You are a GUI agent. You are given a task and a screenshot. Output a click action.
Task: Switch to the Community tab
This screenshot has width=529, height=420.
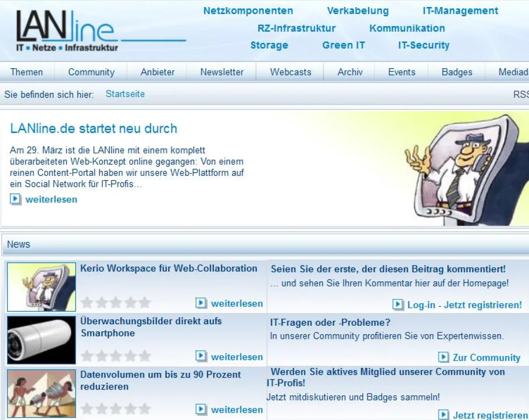(x=91, y=72)
